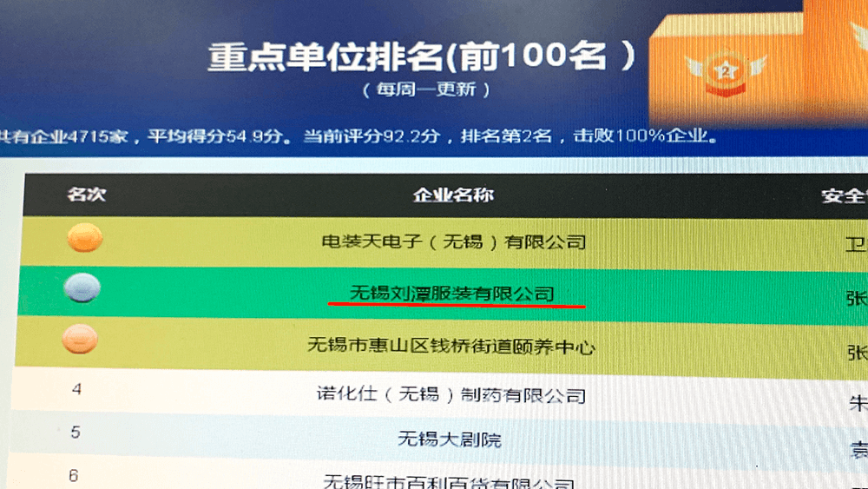The width and height of the screenshot is (868, 489).
Task: Click the gold medal icon for first place
Action: 85,238
